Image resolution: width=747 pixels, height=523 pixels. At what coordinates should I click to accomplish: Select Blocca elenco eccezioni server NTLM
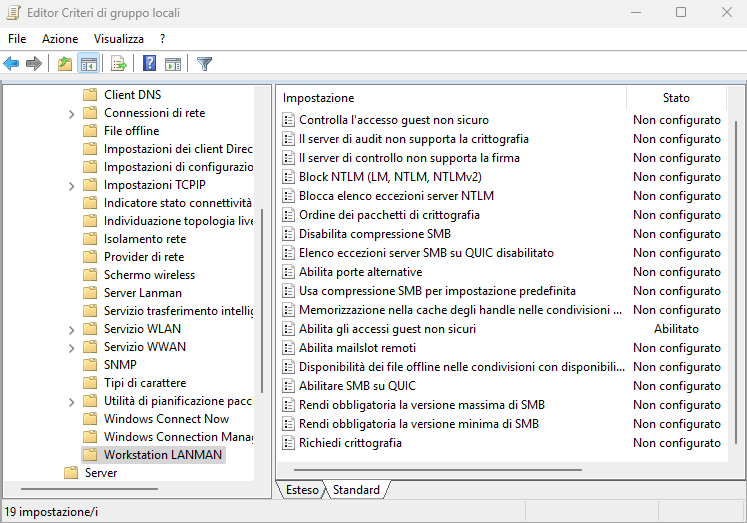click(396, 196)
